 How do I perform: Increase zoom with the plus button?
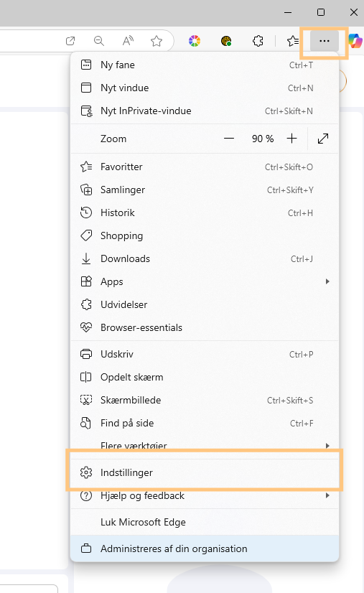tap(291, 139)
